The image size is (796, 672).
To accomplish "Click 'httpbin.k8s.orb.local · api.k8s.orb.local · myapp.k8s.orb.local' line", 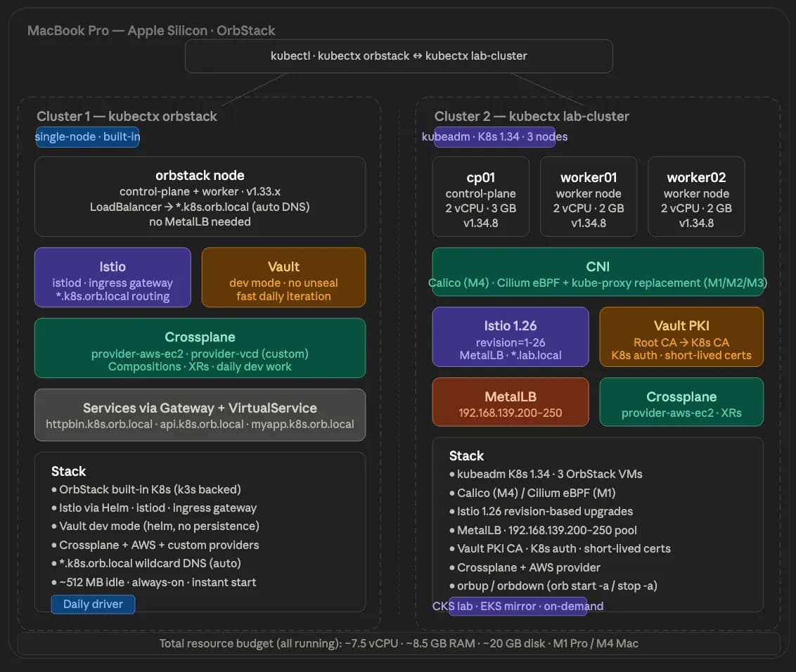I will tap(200, 425).
